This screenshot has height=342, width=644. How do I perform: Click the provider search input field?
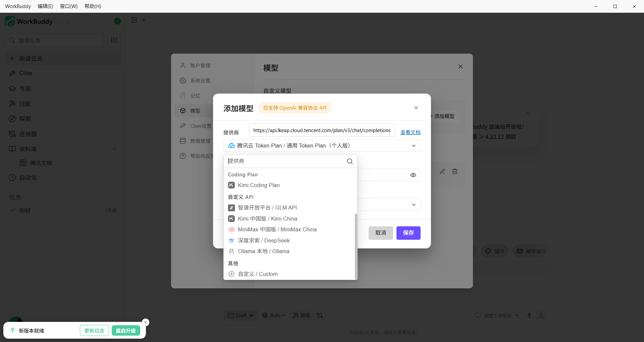[x=286, y=161]
